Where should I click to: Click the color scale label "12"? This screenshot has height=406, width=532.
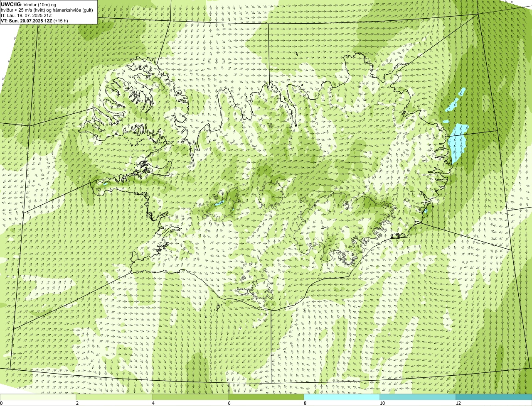pos(458,403)
